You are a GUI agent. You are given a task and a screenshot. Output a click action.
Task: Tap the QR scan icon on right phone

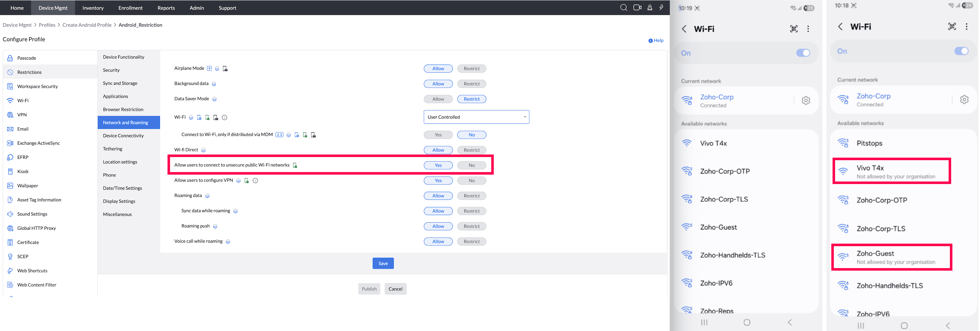click(951, 27)
